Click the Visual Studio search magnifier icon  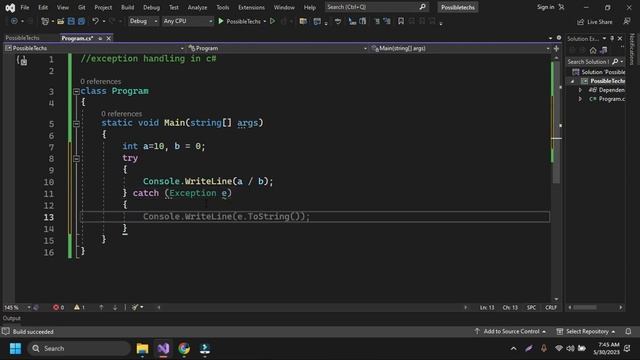[x=422, y=7]
